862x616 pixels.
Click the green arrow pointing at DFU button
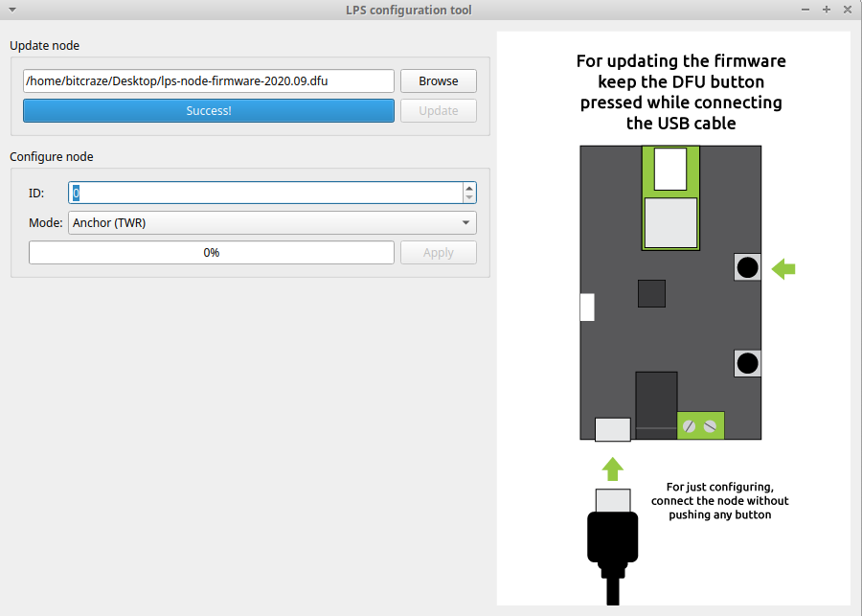click(783, 269)
